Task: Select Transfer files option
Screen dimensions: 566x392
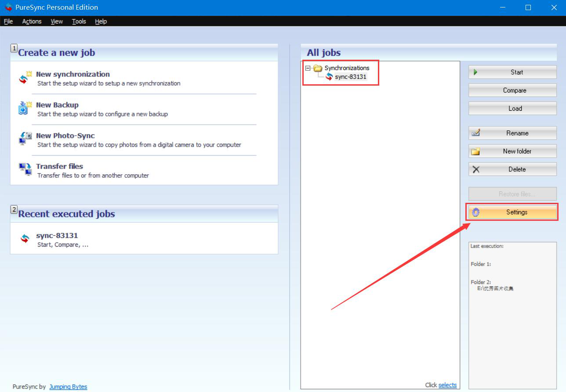Action: [x=59, y=166]
